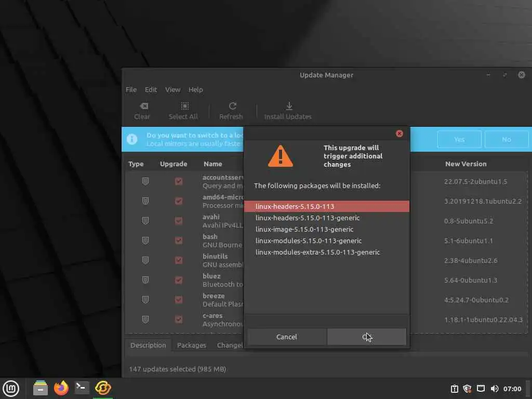Select linux-modules-extra-5.15.0-113-generic package

point(326,252)
